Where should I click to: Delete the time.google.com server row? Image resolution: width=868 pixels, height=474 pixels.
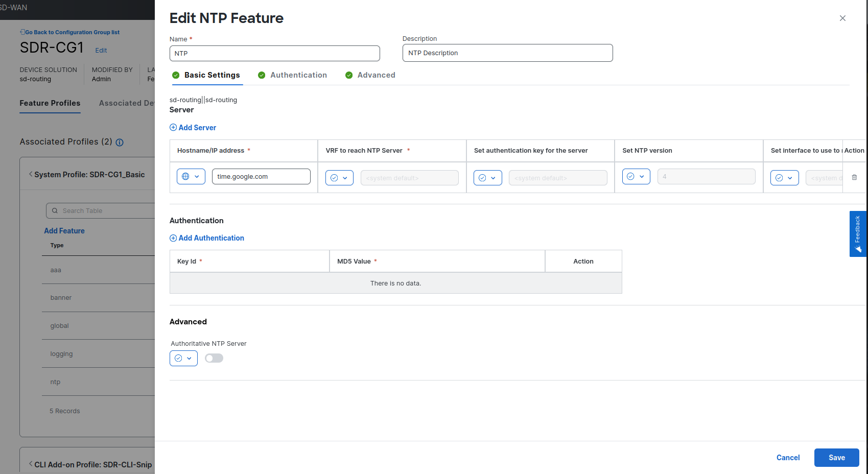coord(854,177)
